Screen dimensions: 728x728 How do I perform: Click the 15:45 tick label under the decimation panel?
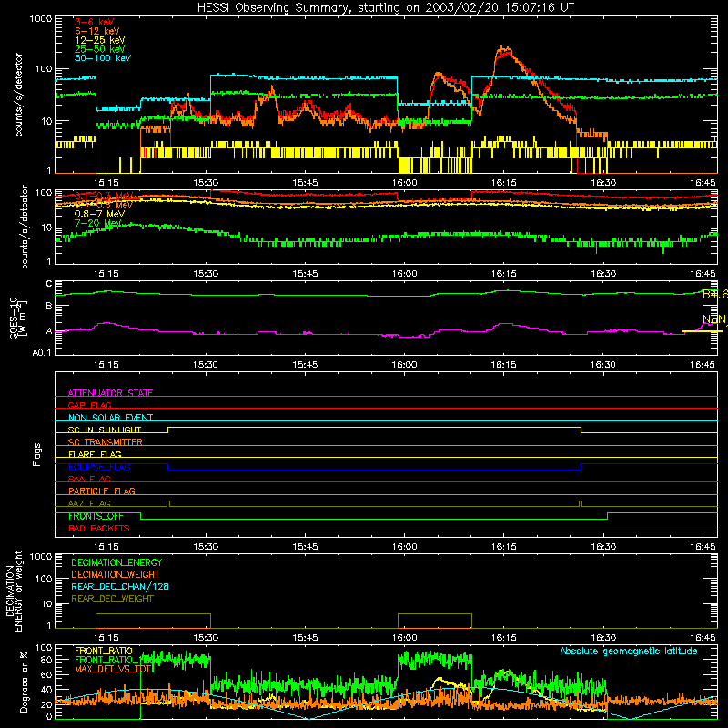(x=305, y=638)
